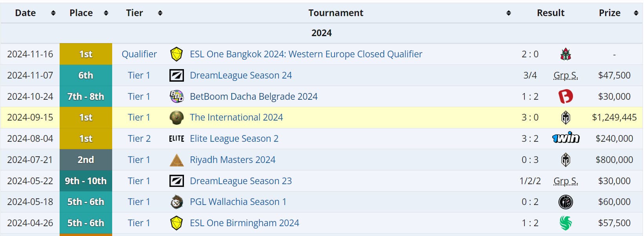Open The International 2024 link

(x=236, y=117)
